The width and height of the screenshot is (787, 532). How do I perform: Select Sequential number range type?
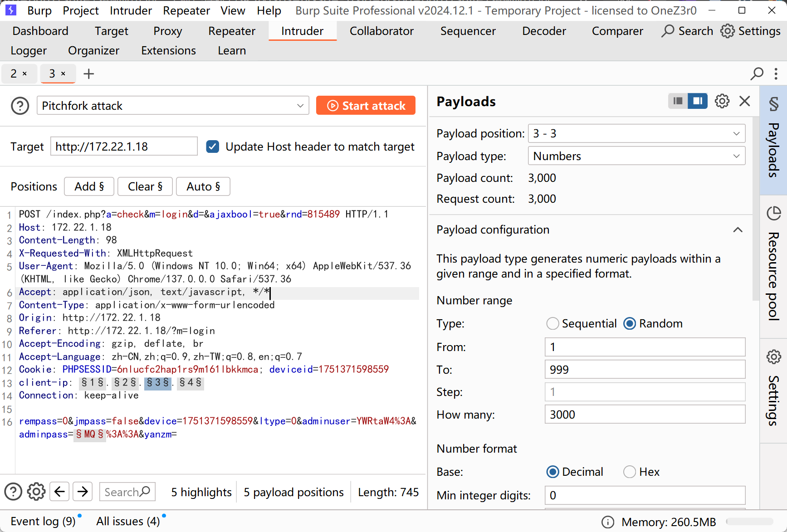[552, 323]
